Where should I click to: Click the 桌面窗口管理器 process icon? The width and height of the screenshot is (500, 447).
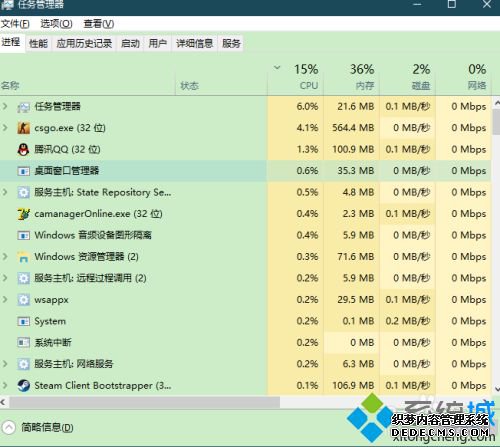(x=24, y=171)
